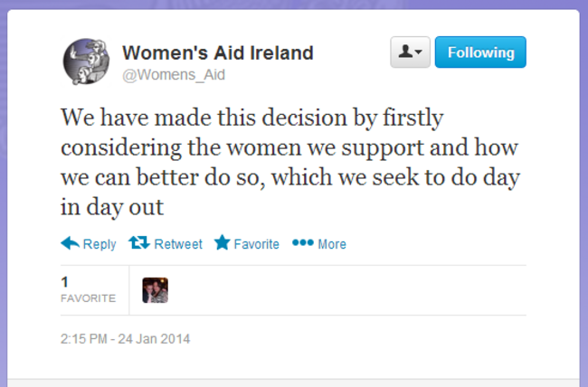Click the FAVORITE label under the count
588x387 pixels.
pyautogui.click(x=88, y=298)
